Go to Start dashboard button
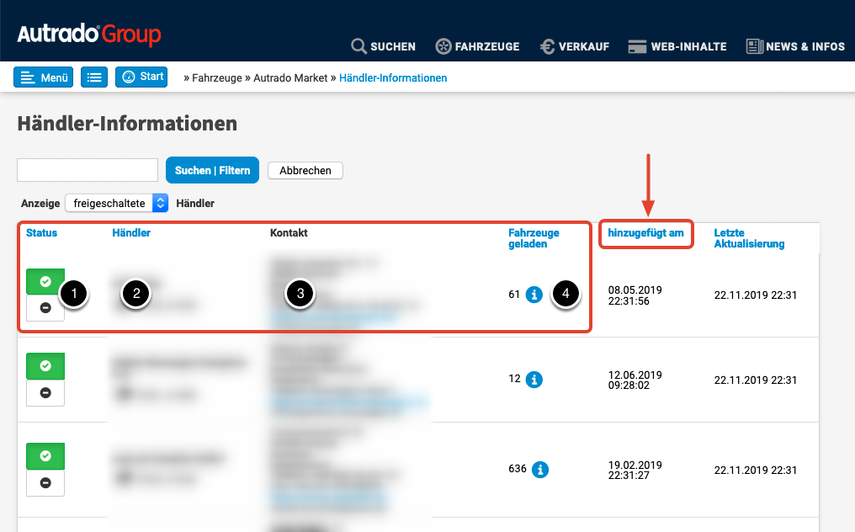The height and width of the screenshot is (532, 855). 141,77
